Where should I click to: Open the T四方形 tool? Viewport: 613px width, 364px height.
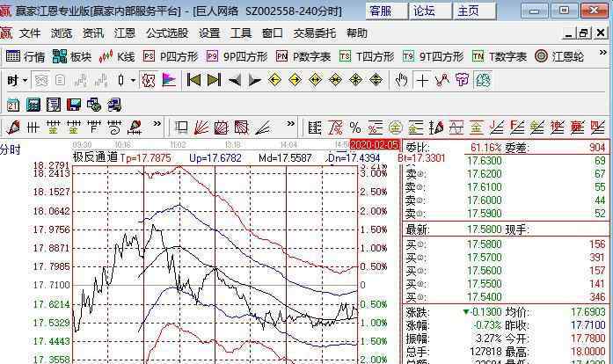coord(367,56)
